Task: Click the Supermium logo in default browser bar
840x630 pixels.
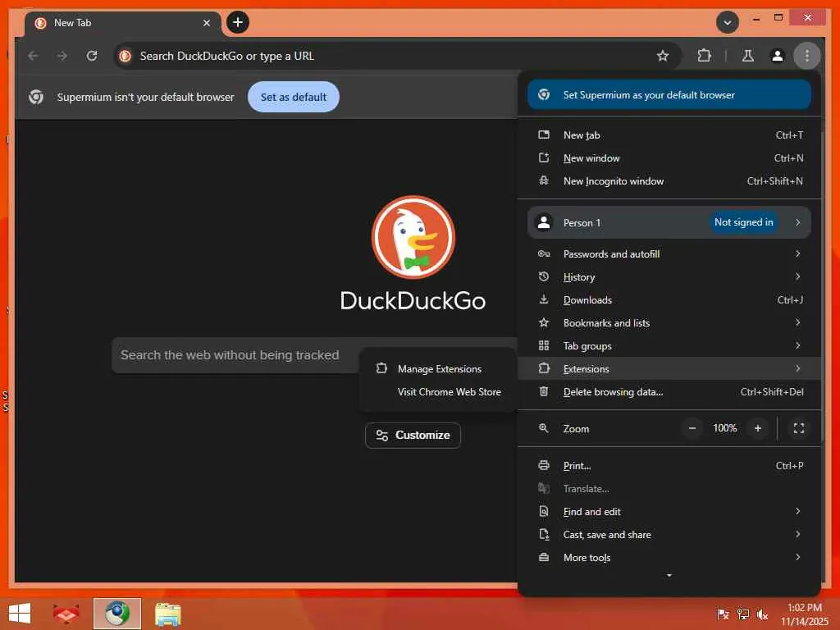Action: coord(36,97)
